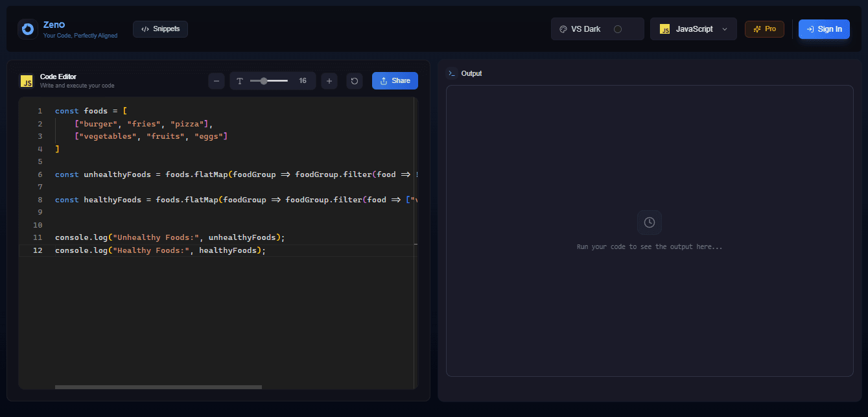
Task: Click the Pro upgrade badge
Action: [764, 29]
